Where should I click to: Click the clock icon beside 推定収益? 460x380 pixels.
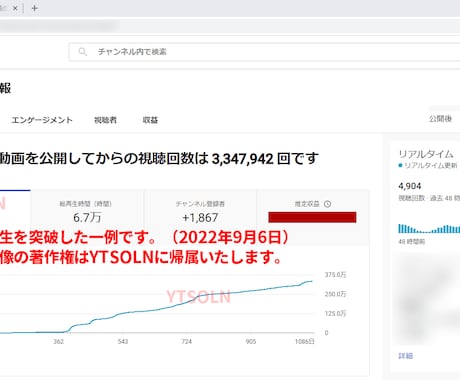328,204
